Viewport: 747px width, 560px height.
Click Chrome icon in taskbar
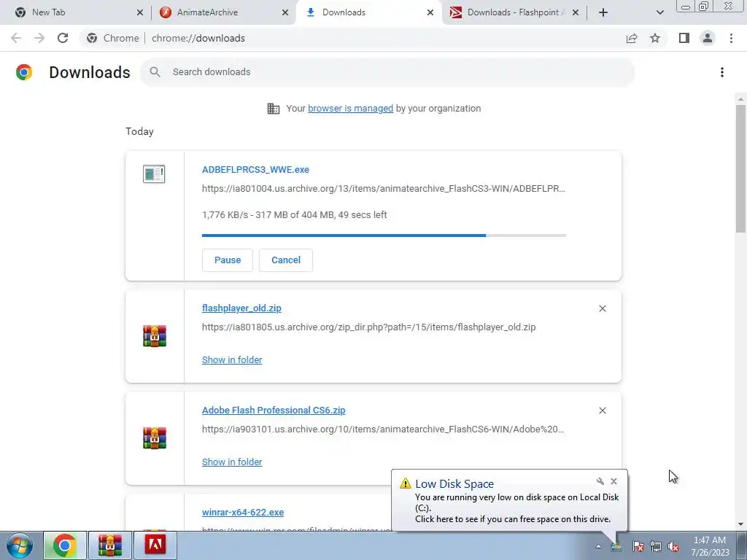65,545
